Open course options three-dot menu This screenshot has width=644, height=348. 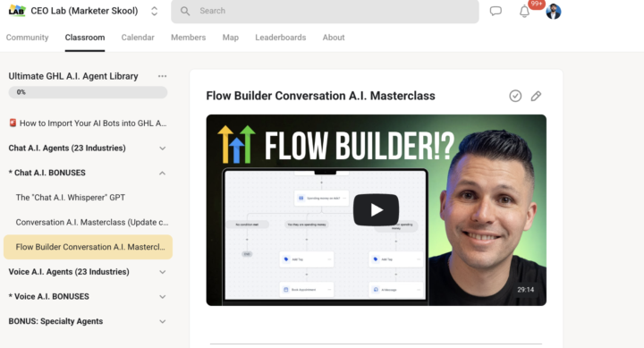[x=162, y=76]
